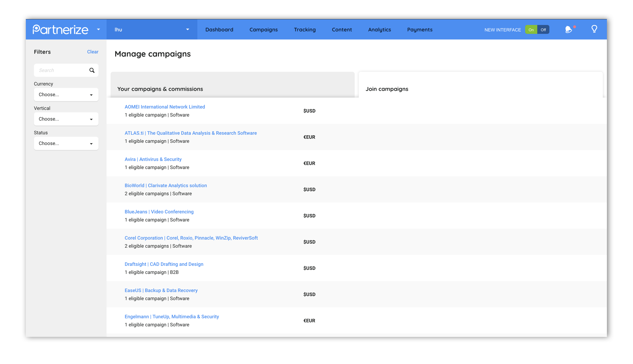Open BlueJeans Video Conferencing link

(159, 212)
